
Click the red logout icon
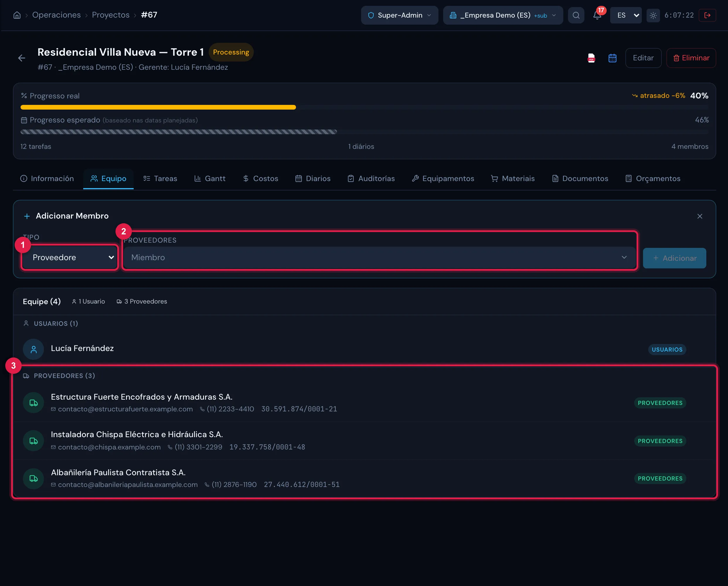point(707,15)
